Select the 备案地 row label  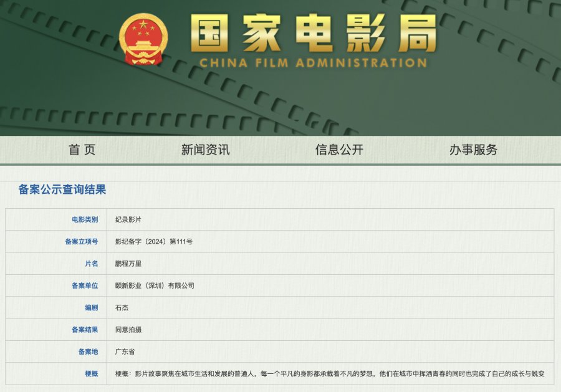click(x=89, y=351)
